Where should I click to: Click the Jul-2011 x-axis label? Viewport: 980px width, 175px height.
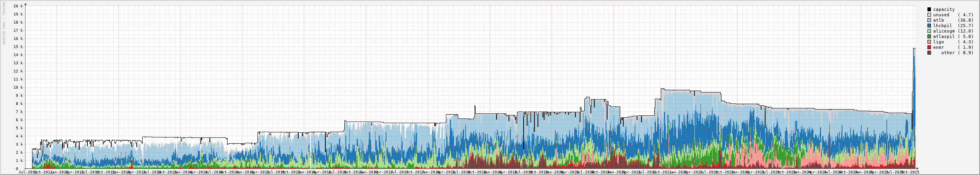27,172
